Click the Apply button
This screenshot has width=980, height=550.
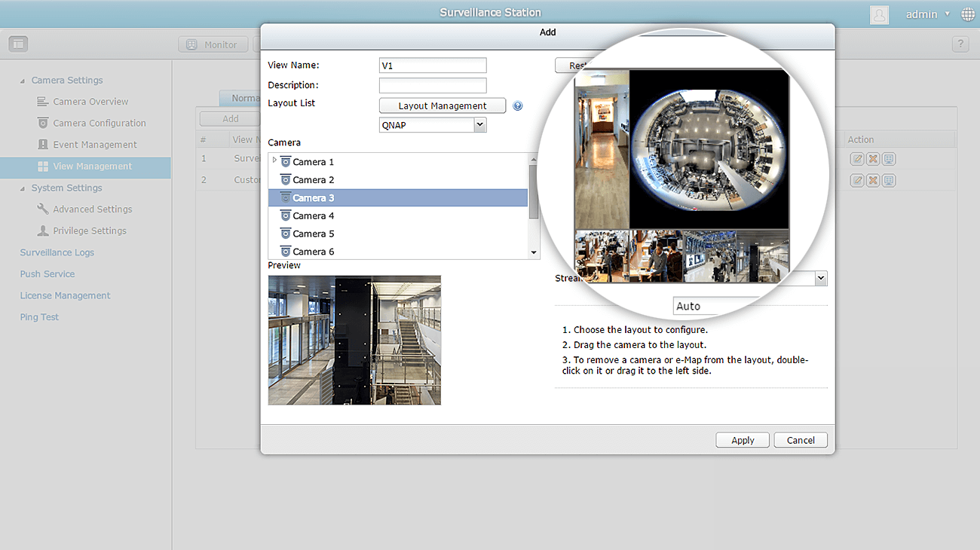coord(743,440)
